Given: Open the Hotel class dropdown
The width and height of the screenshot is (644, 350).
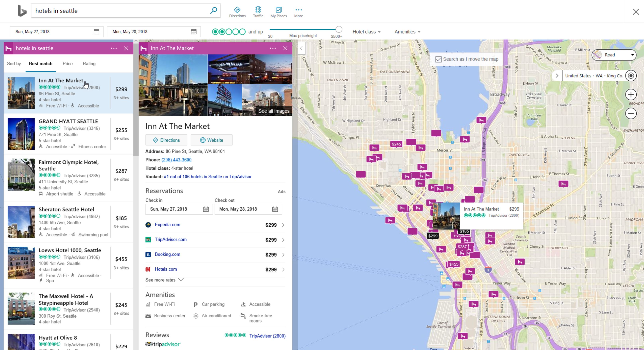Looking at the screenshot, I should point(366,32).
